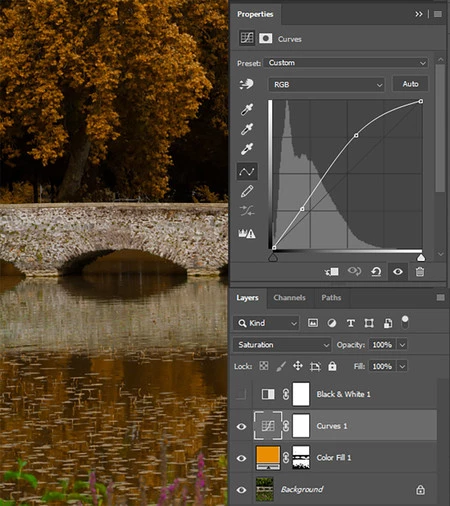Toggle visibility of the Color Fill 1 layer
Viewport: 450px width, 506px height.
[241, 458]
